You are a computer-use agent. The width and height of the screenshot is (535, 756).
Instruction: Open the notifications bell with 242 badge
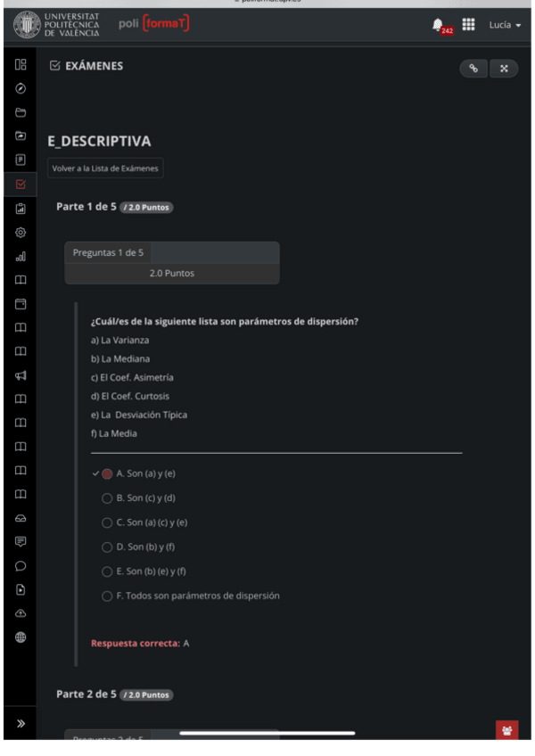point(438,25)
